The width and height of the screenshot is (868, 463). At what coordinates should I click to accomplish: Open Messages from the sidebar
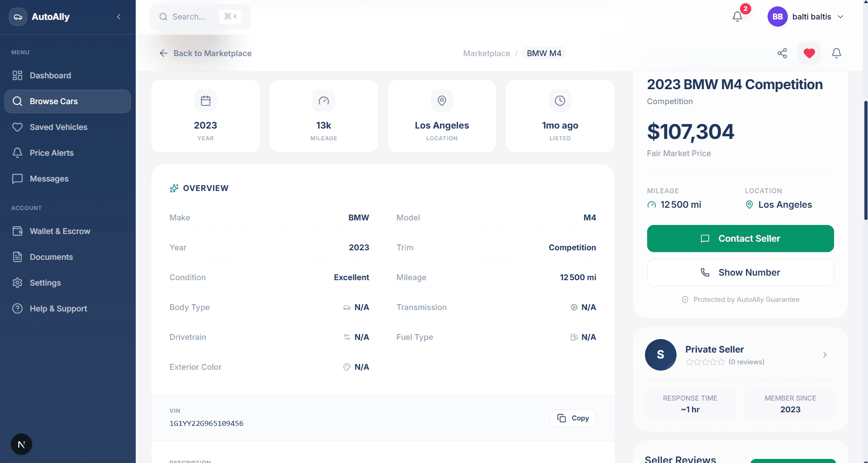click(67, 179)
